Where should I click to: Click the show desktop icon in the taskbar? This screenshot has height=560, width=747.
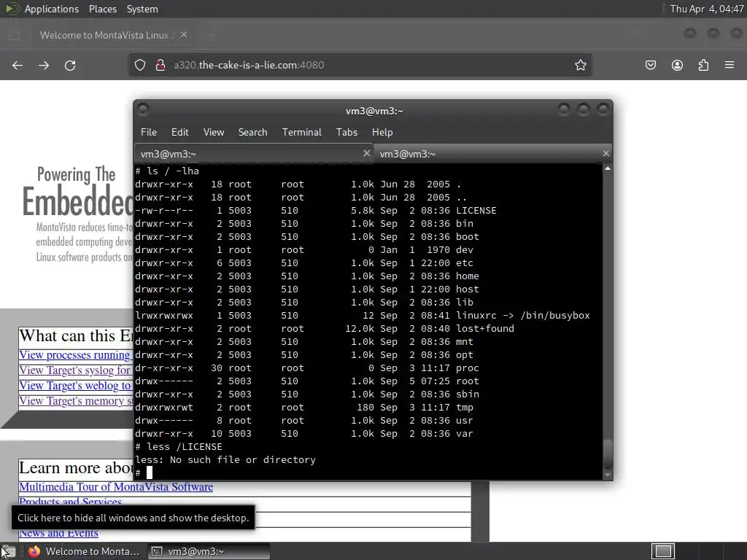coord(8,551)
